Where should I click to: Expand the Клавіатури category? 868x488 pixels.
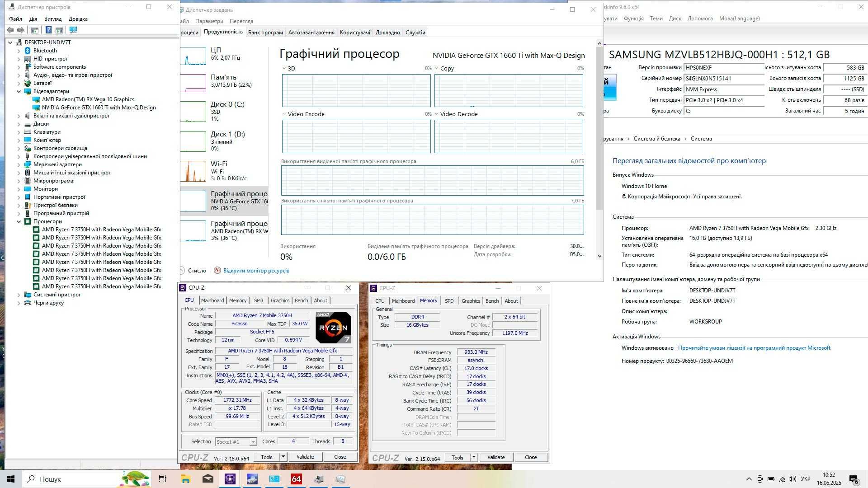19,132
